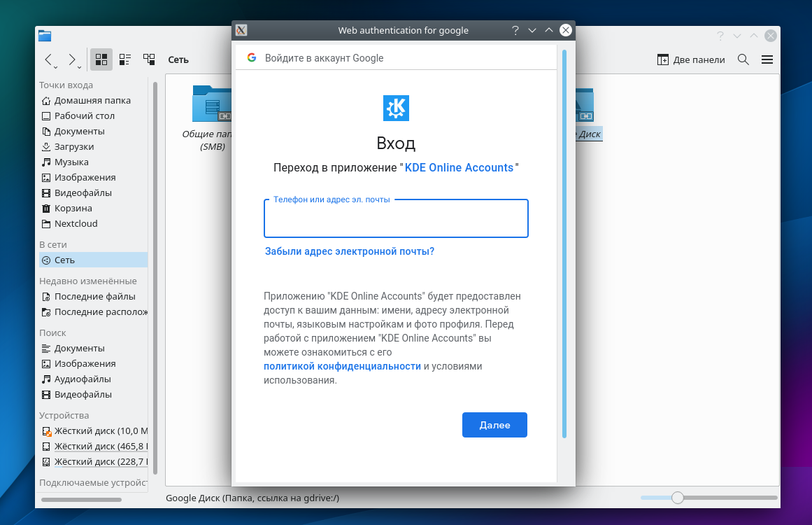Open Dolphin hamburger menu
The width and height of the screenshot is (812, 525).
pos(767,59)
